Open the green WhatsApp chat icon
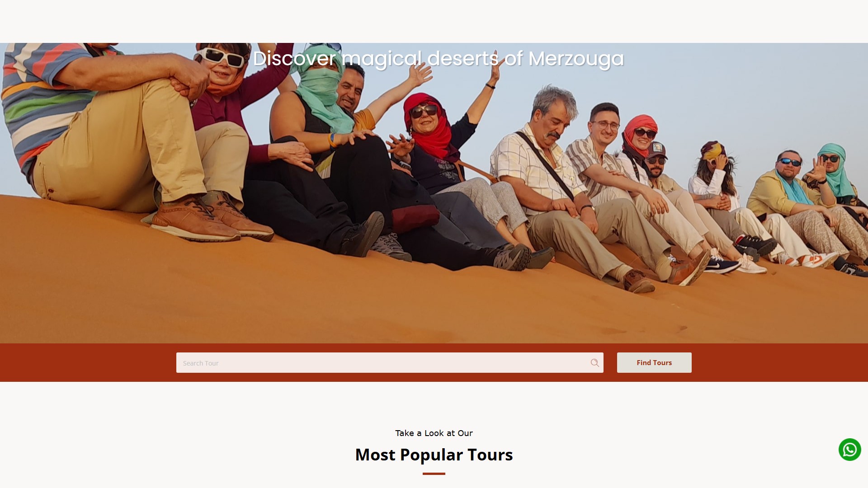Screen dimensions: 868x488 tap(850, 450)
